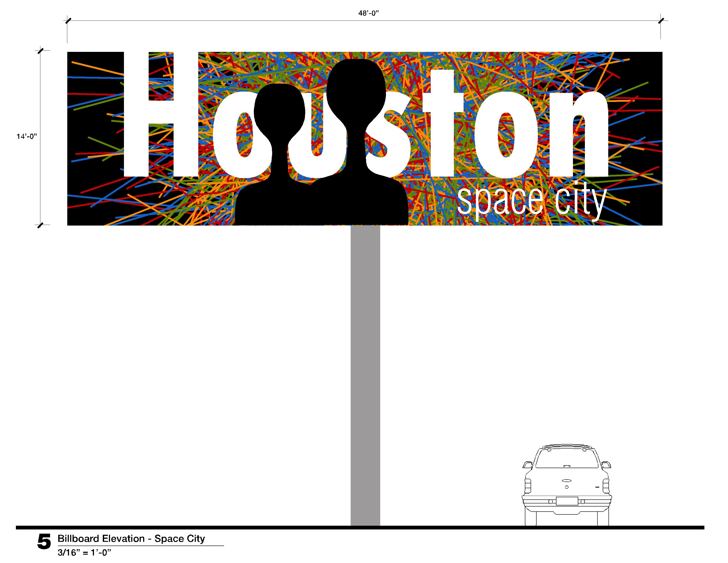Click the 48'-0" width dimension label

click(369, 13)
